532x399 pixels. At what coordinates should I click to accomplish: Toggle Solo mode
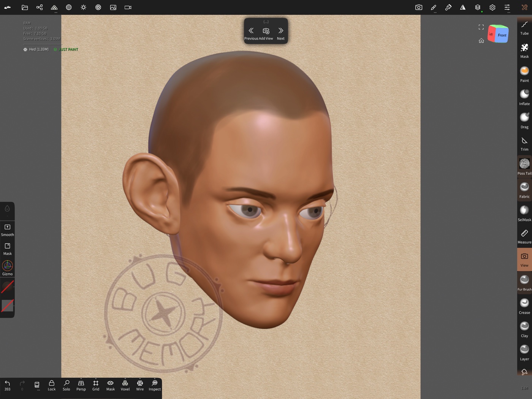coord(66,385)
